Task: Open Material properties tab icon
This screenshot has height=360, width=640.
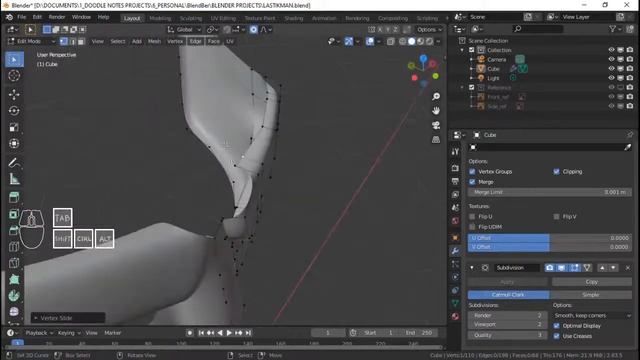Action: click(x=456, y=316)
